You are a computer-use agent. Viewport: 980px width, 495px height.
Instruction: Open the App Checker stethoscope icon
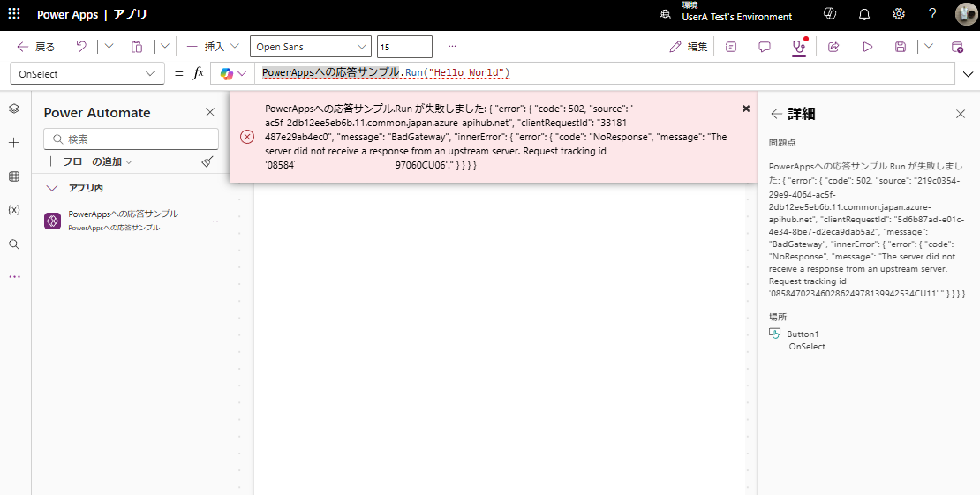tap(798, 47)
